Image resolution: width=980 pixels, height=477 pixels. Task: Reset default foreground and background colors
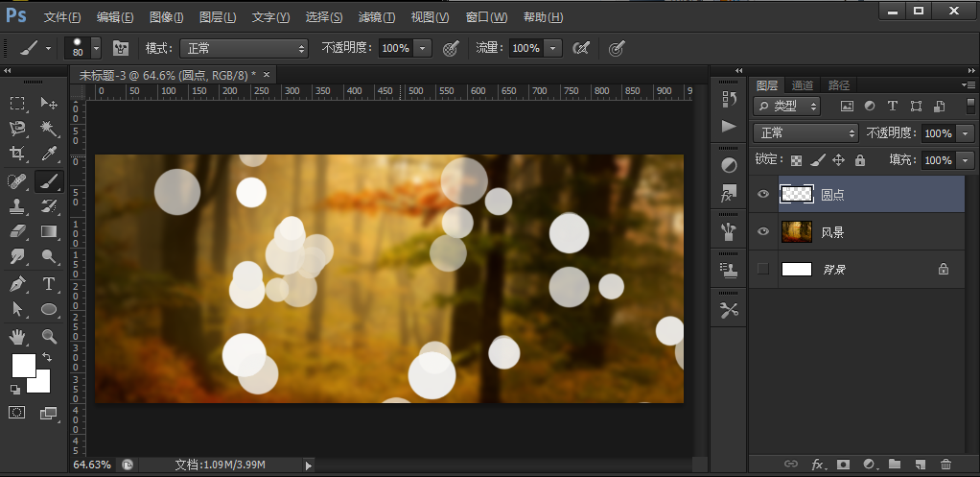[15, 390]
